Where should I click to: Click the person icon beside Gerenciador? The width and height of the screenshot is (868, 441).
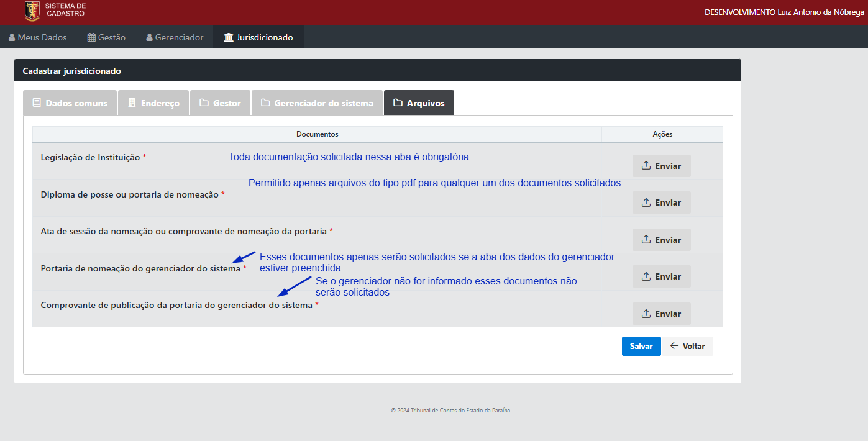[149, 37]
